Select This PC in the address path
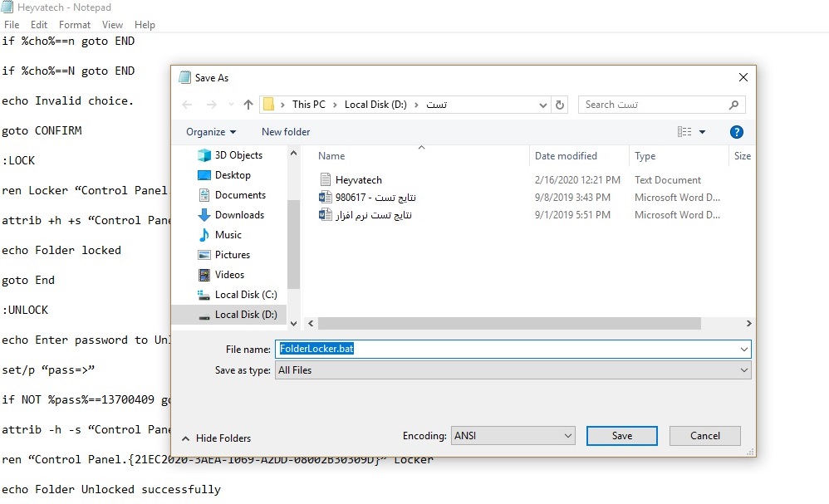Viewport: 829px width, 504px height. coord(309,105)
